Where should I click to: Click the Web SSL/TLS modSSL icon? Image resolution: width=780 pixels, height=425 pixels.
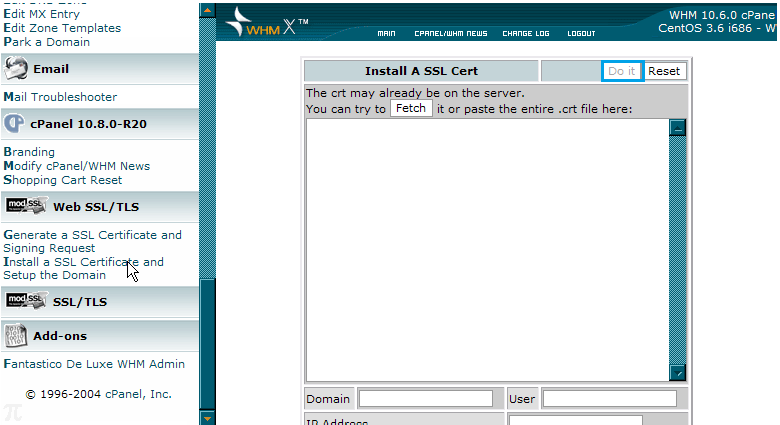tap(26, 206)
